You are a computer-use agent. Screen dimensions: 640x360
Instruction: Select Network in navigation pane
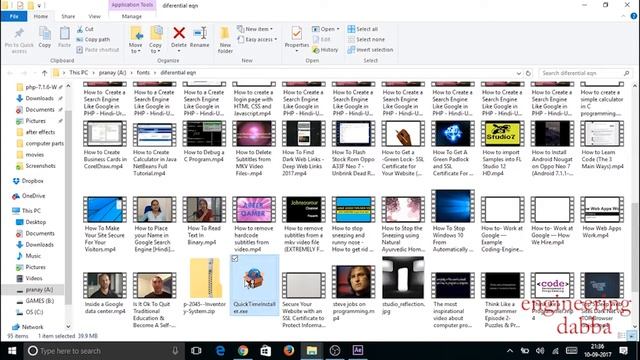pyautogui.click(x=33, y=327)
